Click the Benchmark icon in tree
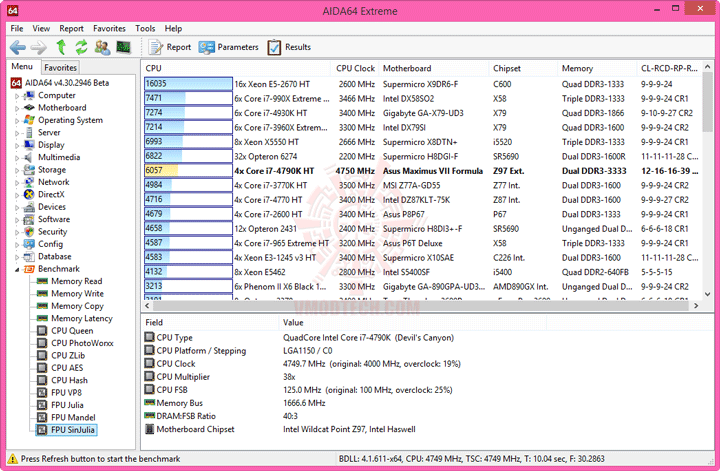 [29, 269]
